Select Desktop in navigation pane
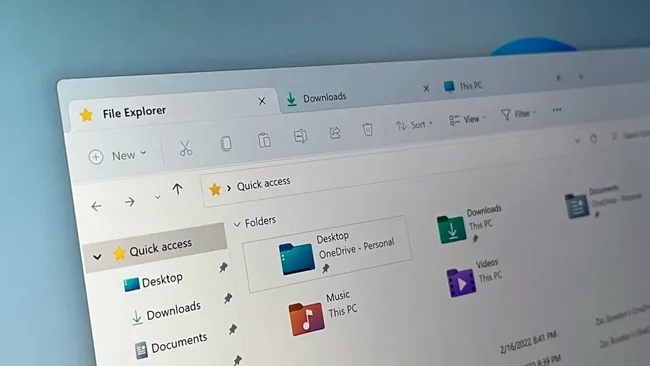The height and width of the screenshot is (366, 650). (x=153, y=282)
